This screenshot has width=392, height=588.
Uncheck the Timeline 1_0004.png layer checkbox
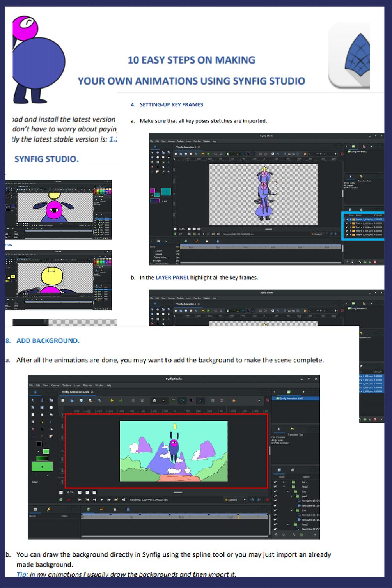click(347, 219)
